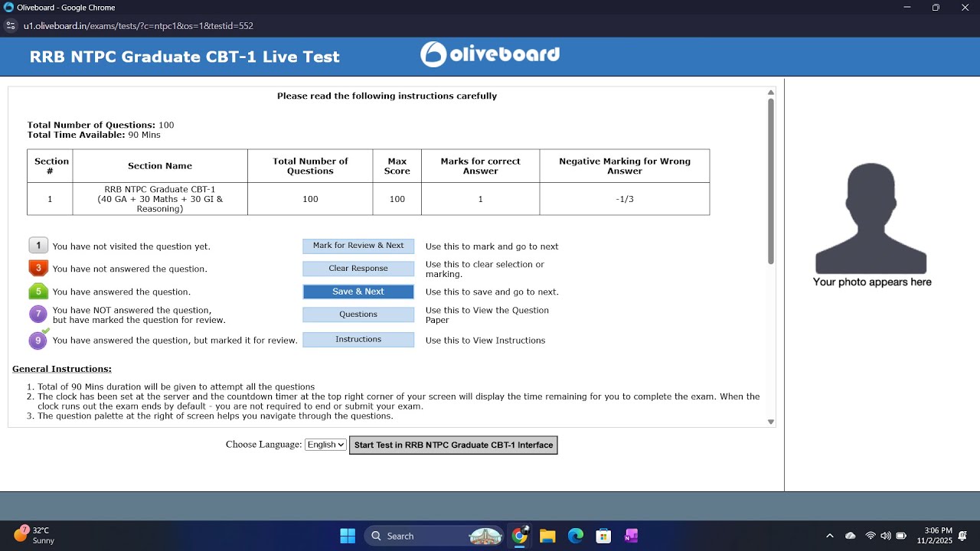
Task: Click the Clear Response button
Action: pos(358,269)
